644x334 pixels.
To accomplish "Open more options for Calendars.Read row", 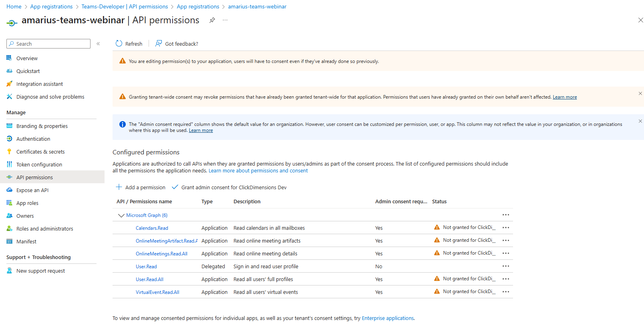I will coord(506,228).
